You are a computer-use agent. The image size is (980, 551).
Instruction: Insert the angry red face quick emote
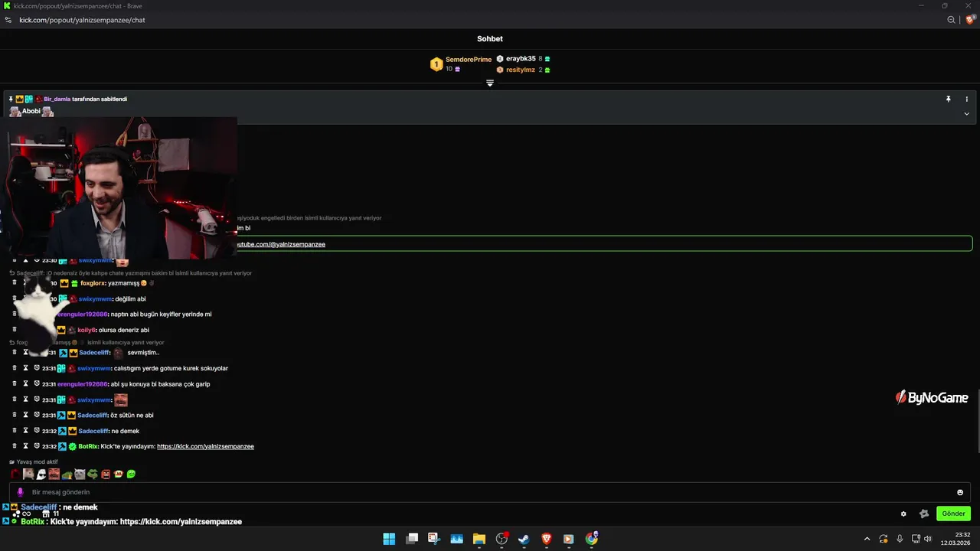[106, 474]
